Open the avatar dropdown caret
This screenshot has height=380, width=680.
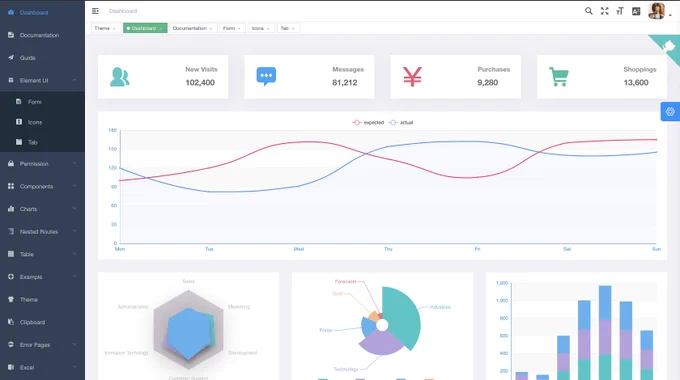click(670, 15)
